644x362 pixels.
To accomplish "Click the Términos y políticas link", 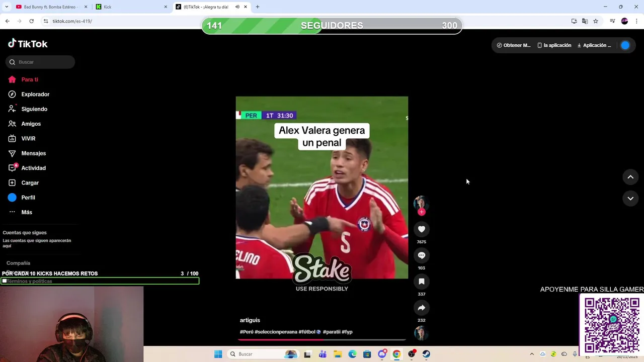I will [x=29, y=281].
